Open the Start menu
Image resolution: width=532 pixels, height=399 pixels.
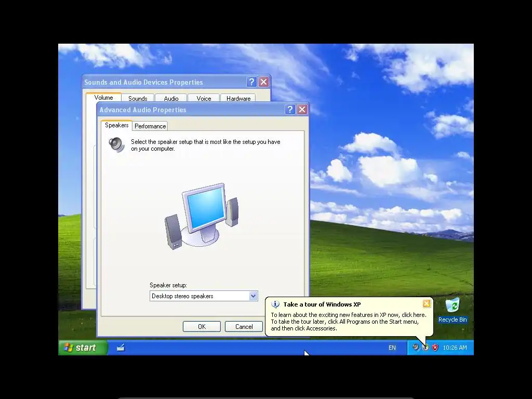83,348
